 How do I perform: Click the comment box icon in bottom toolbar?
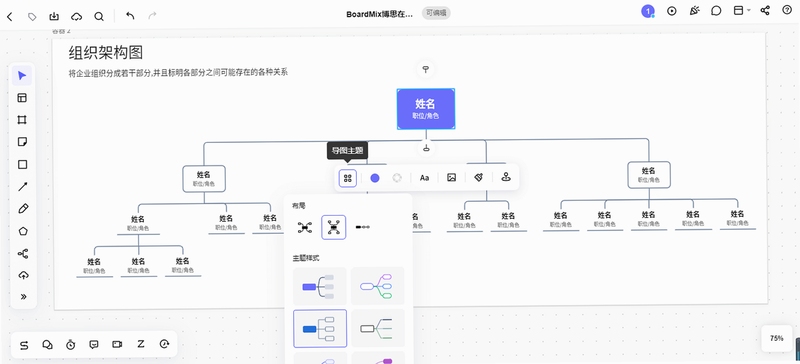(x=93, y=344)
